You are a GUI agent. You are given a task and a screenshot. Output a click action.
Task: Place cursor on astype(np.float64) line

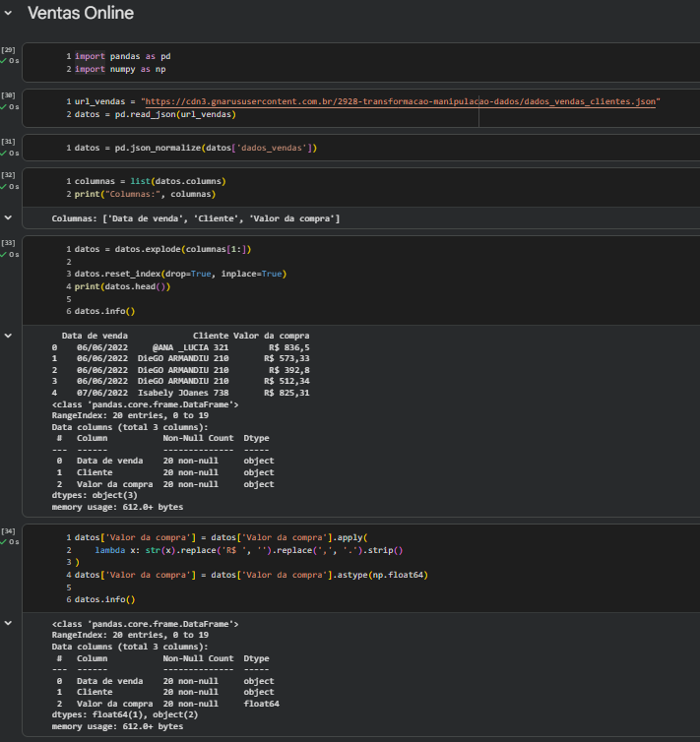pos(251,575)
